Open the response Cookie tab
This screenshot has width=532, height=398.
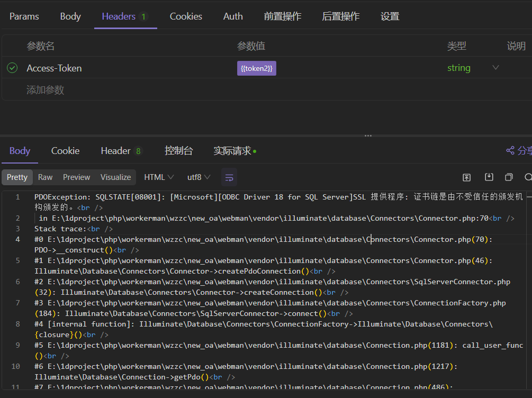[x=65, y=151]
